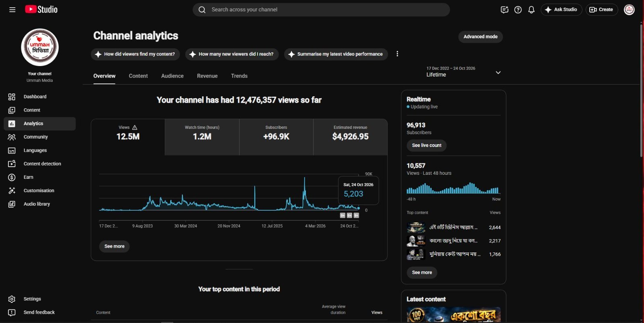The image size is (644, 323).
Task: Click the Earn dollar icon
Action: tap(12, 177)
